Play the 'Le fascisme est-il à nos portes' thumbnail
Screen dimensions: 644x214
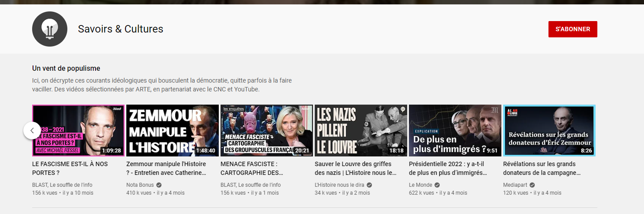point(78,131)
